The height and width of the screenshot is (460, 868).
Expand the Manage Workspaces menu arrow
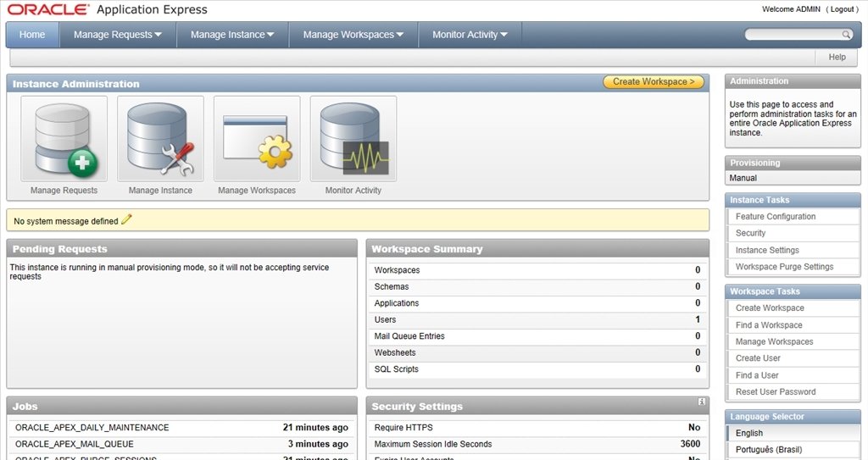[400, 35]
